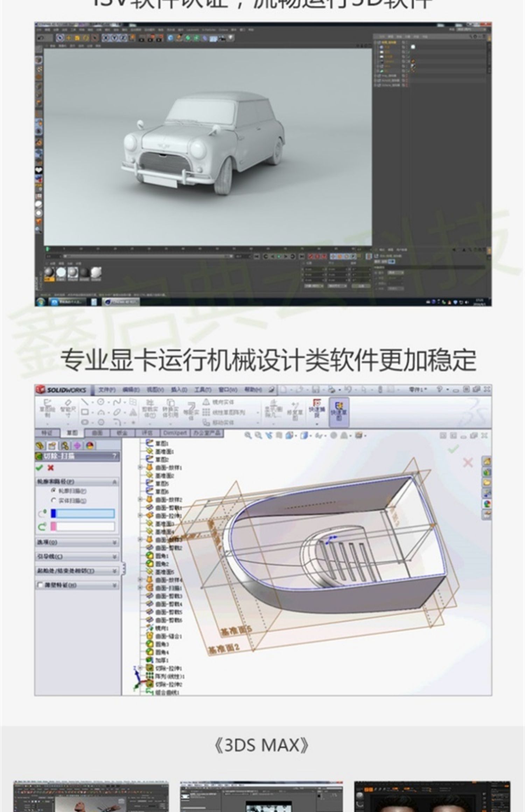Open the 视图(V) menu in SolidWorks
Viewport: 525px width, 812px height.
(x=155, y=390)
